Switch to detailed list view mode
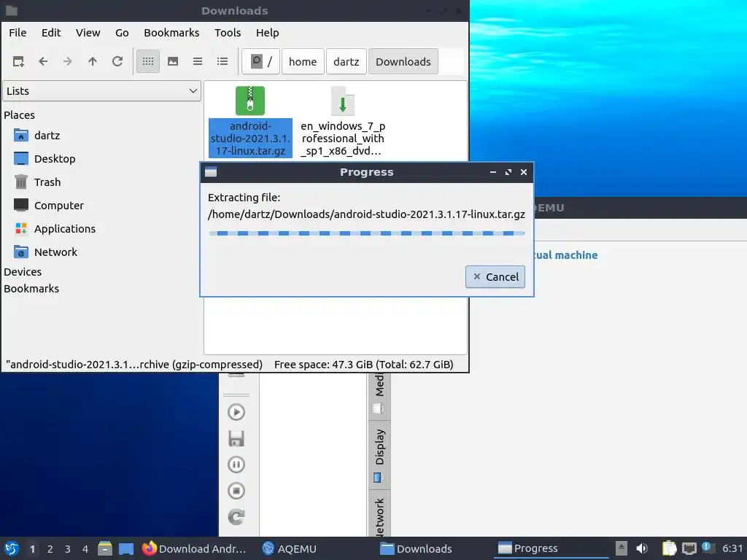Image resolution: width=747 pixels, height=560 pixels. point(222,61)
